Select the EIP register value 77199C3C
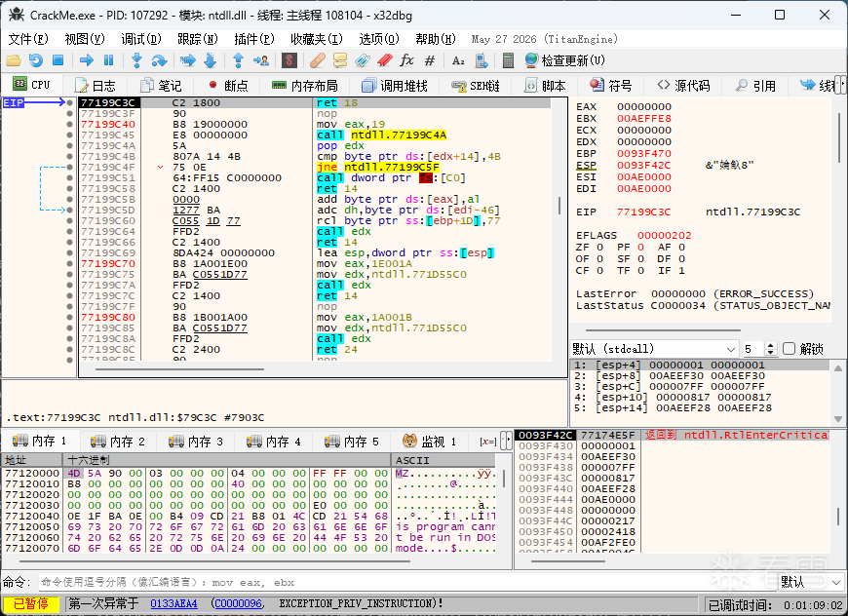The width and height of the screenshot is (848, 616). 643,212
